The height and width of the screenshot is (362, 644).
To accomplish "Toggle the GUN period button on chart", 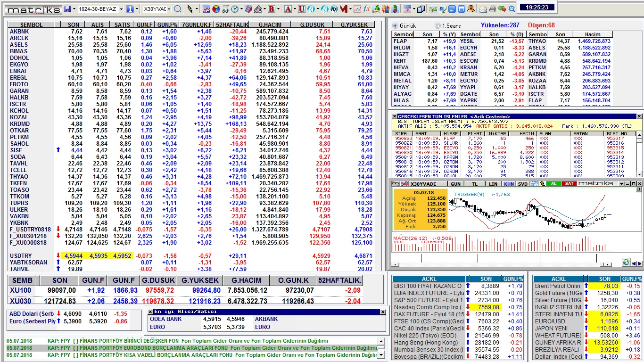I will coord(455,184).
